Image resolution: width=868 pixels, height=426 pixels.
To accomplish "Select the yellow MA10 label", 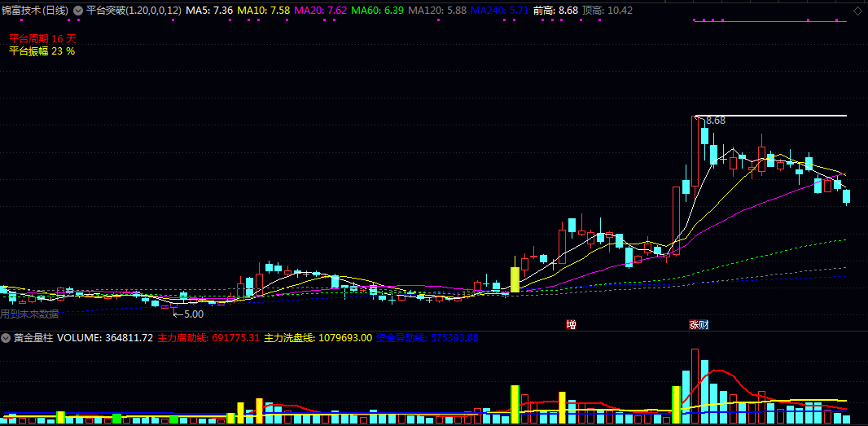I will 264,11.
